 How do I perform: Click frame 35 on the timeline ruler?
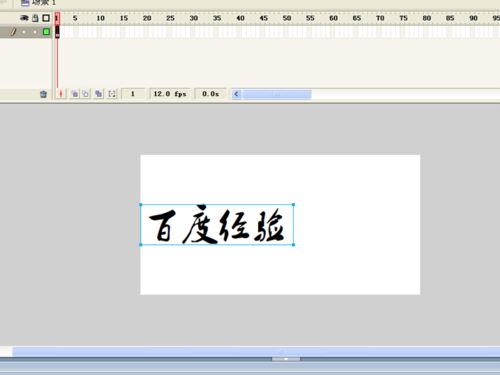[217, 18]
